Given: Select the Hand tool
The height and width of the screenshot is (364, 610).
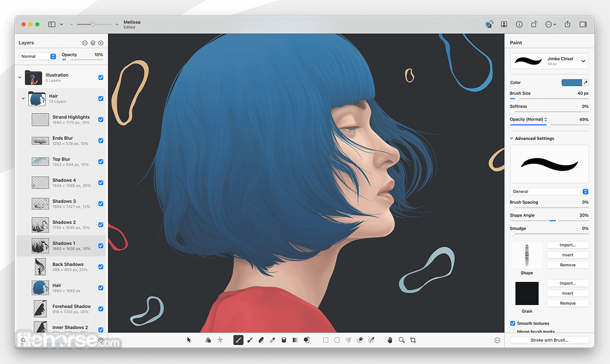Looking at the screenshot, I should (x=390, y=340).
